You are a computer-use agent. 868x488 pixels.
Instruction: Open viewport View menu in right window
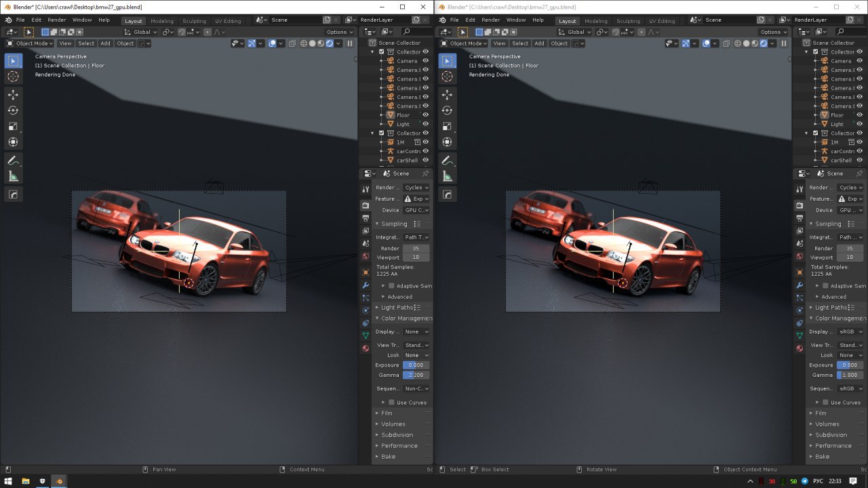499,43
